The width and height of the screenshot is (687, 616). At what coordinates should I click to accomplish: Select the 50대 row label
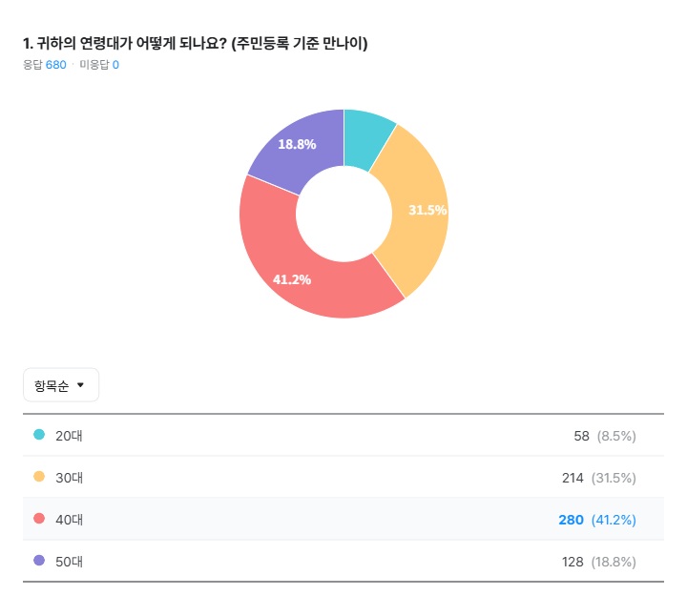[x=70, y=562]
